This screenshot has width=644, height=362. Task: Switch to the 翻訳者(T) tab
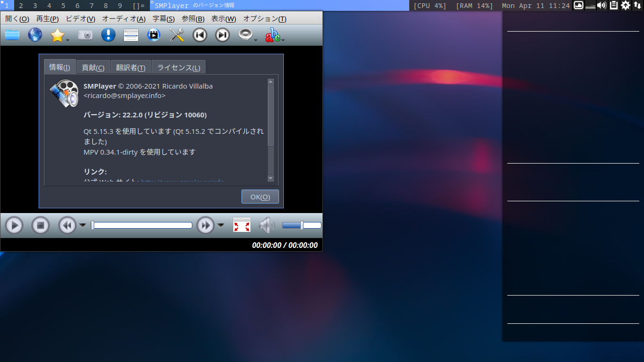coord(131,67)
